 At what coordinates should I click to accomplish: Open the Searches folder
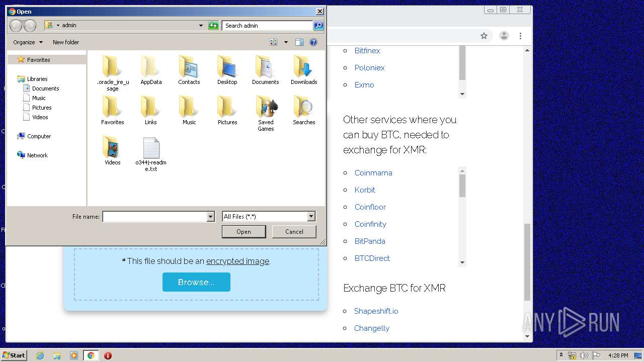(304, 110)
